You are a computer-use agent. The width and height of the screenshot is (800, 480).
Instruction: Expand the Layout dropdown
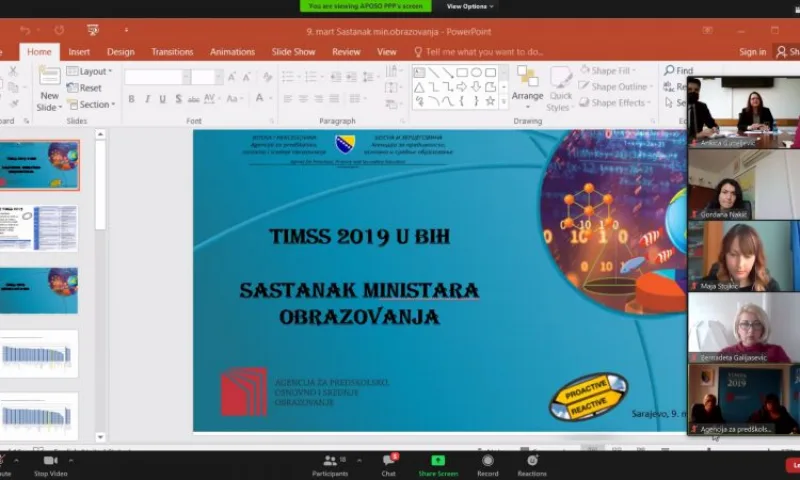89,71
